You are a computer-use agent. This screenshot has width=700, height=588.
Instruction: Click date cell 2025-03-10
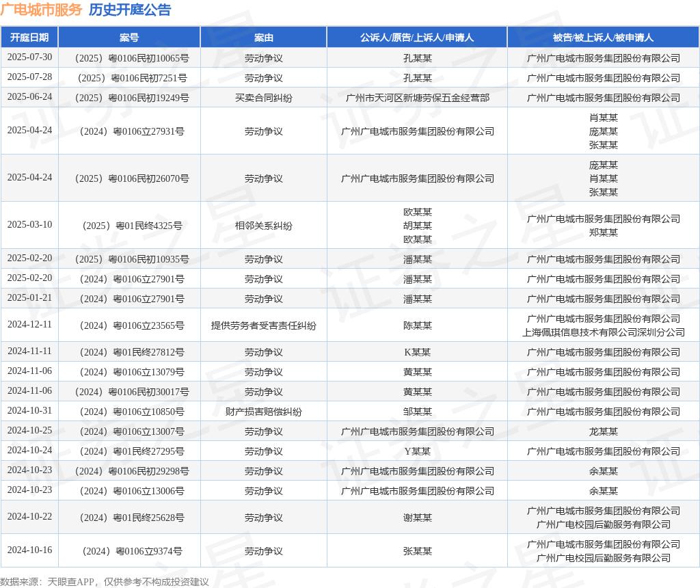tap(29, 224)
